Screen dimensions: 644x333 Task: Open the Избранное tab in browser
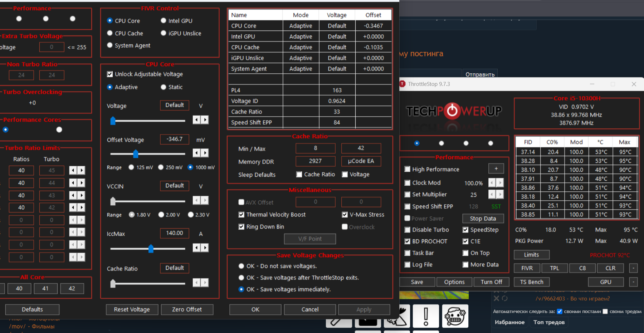(x=509, y=322)
